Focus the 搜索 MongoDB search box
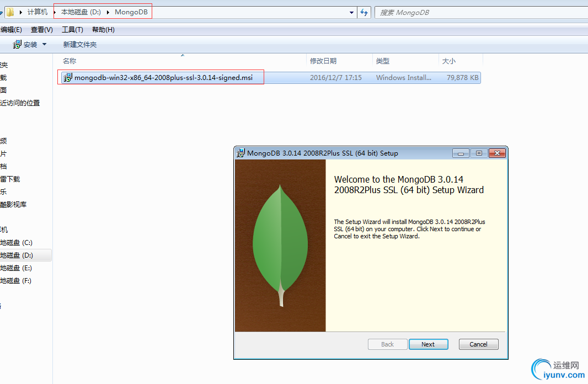Screen dimensions: 588x384 [481, 12]
